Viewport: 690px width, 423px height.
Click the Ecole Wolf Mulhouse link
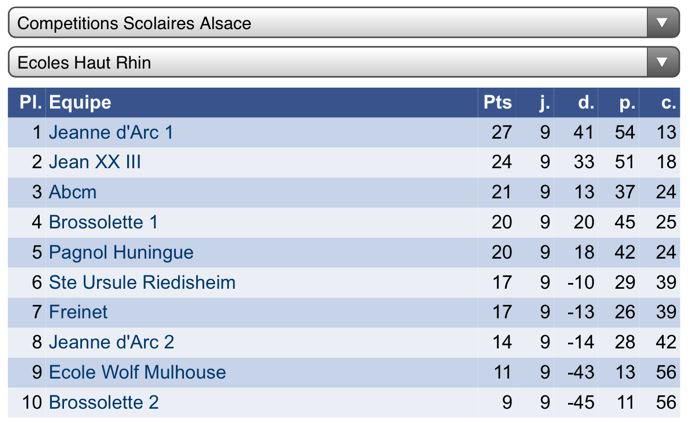pos(137,372)
